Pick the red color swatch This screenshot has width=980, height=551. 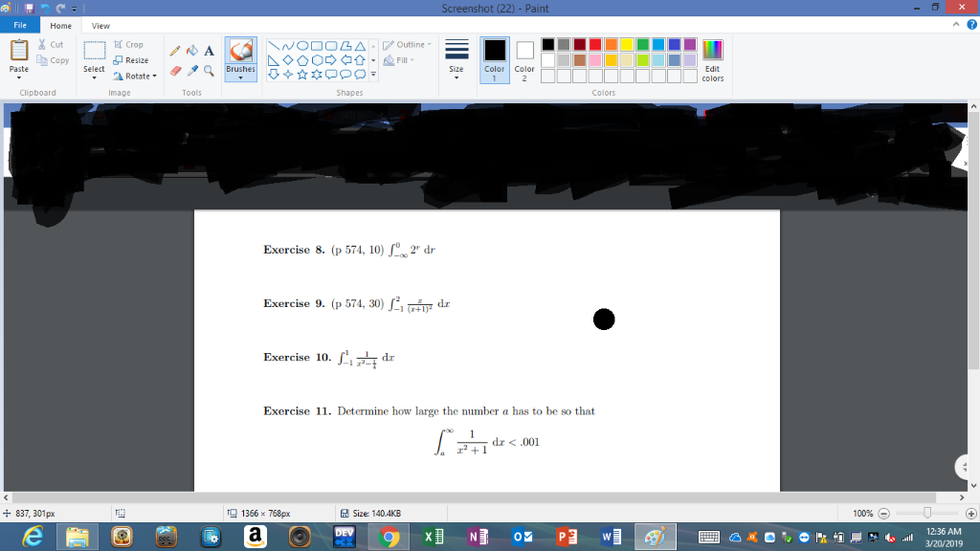click(595, 45)
